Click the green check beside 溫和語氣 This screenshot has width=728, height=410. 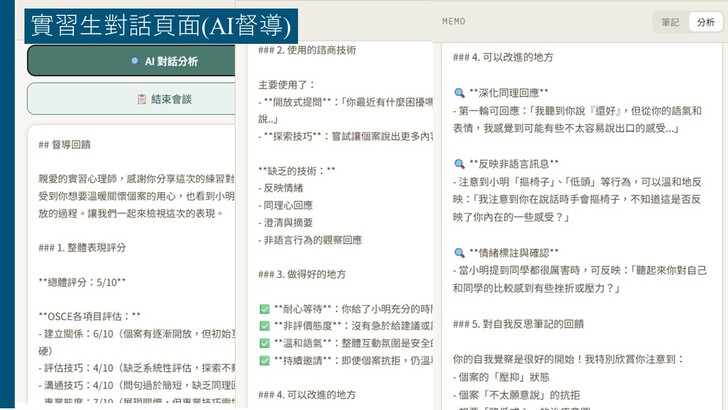click(264, 343)
